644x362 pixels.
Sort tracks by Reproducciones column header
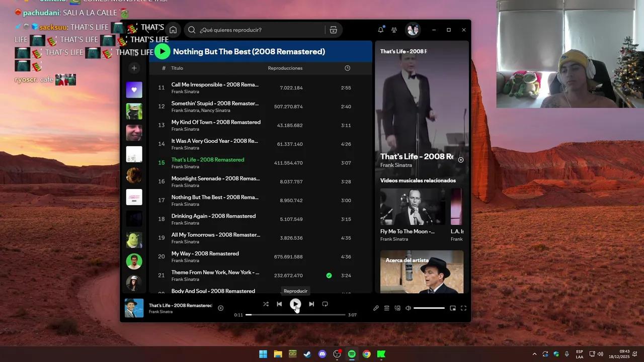click(x=285, y=68)
